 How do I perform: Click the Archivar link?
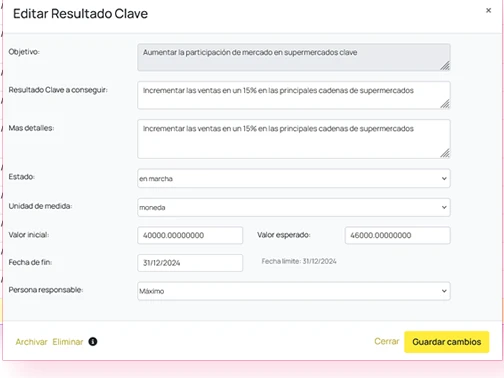32,342
